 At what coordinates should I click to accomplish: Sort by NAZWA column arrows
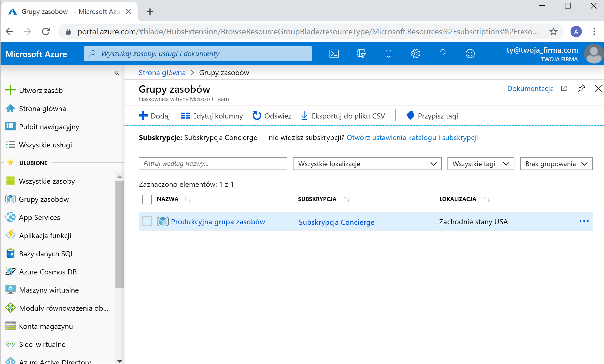coord(187,199)
